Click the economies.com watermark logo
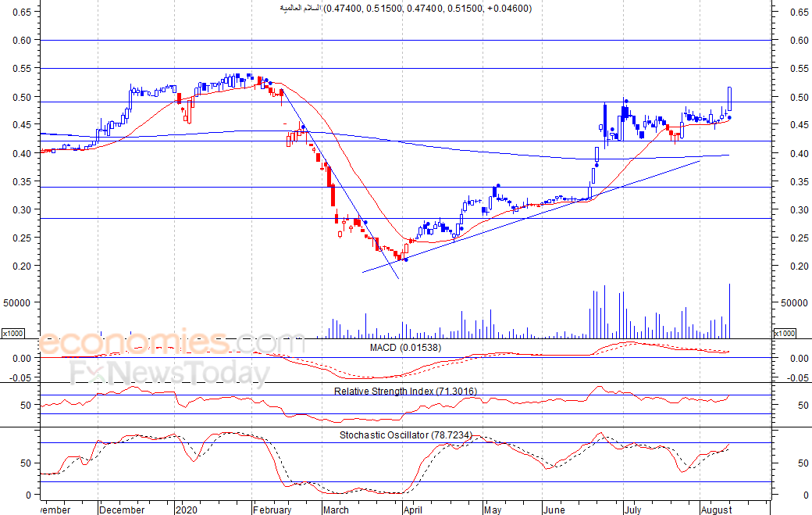812x515 pixels. (x=171, y=342)
